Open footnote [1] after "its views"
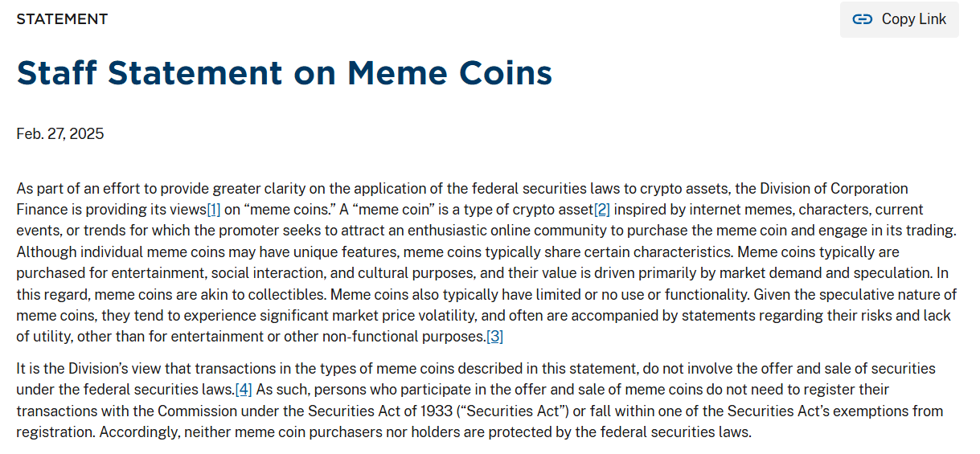Image resolution: width=980 pixels, height=454 pixels. (214, 210)
